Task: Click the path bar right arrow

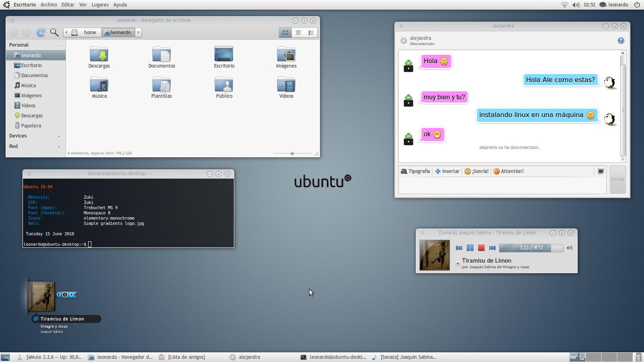Action: [x=138, y=33]
